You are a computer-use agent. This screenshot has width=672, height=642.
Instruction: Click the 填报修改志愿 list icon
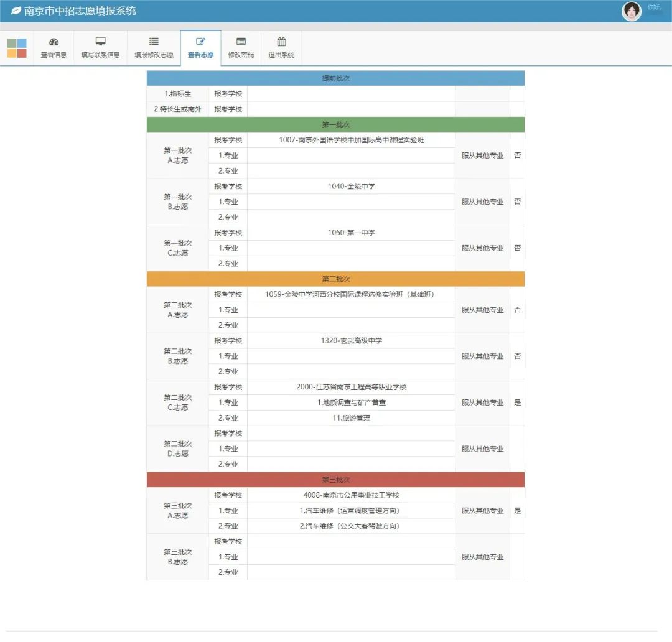[154, 42]
